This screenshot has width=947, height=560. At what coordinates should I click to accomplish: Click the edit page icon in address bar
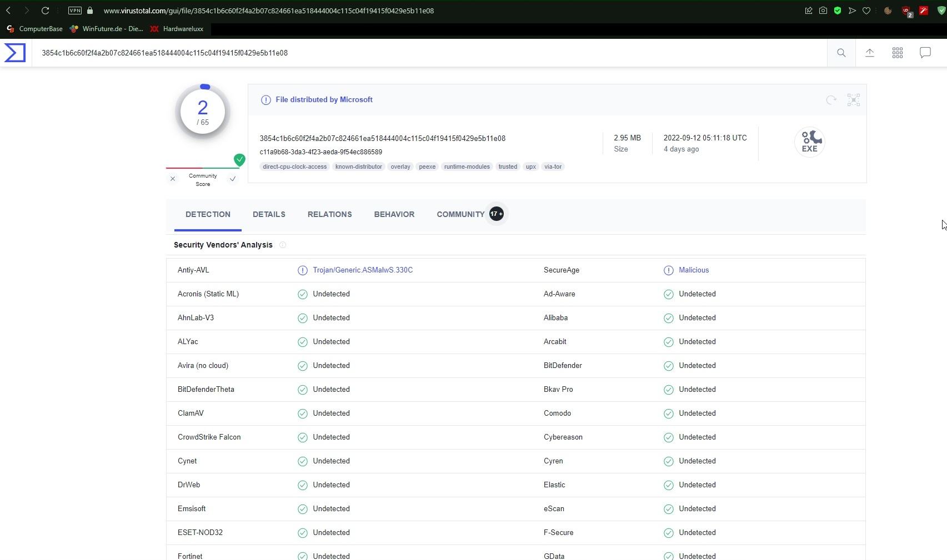click(809, 11)
